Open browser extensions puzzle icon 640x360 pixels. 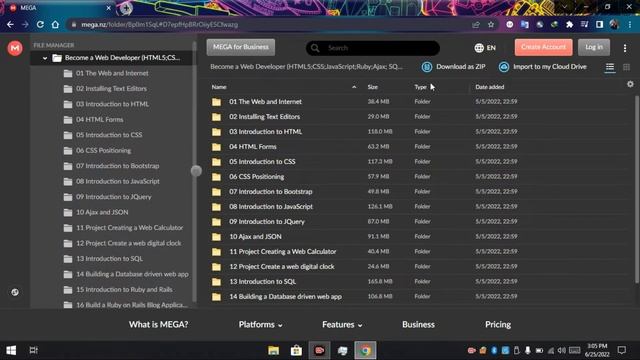[569, 24]
